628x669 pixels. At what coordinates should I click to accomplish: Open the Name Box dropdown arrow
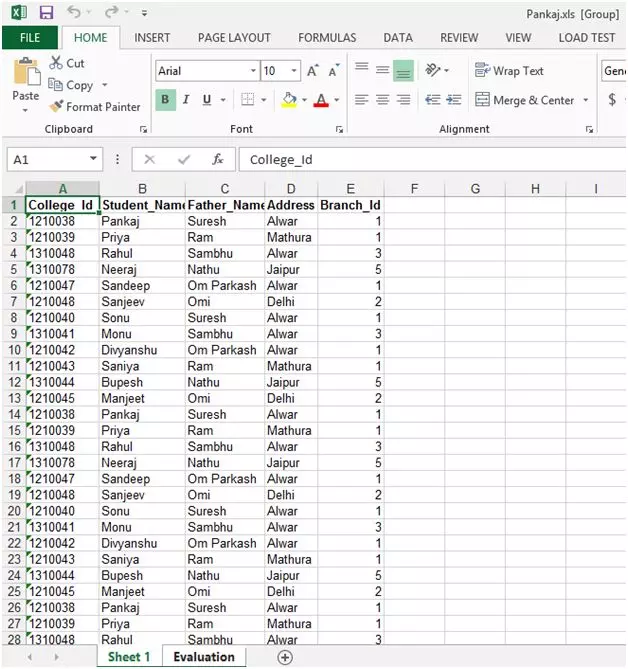point(93,159)
